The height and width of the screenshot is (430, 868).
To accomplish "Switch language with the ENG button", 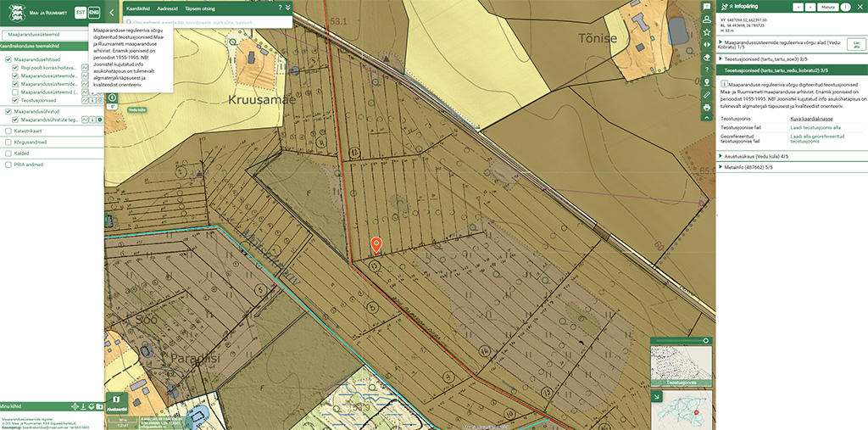I will pos(94,12).
